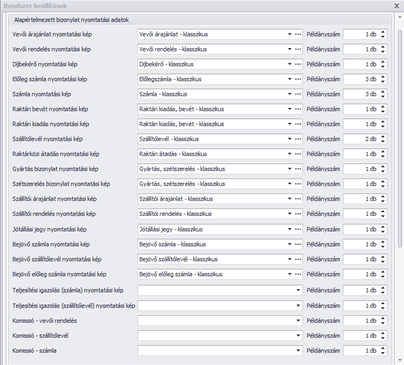The image size is (404, 365).
Task: Open Teljesítési igazolás (szállítólevél) nyomtatási kép dropdown
Action: 298,306
